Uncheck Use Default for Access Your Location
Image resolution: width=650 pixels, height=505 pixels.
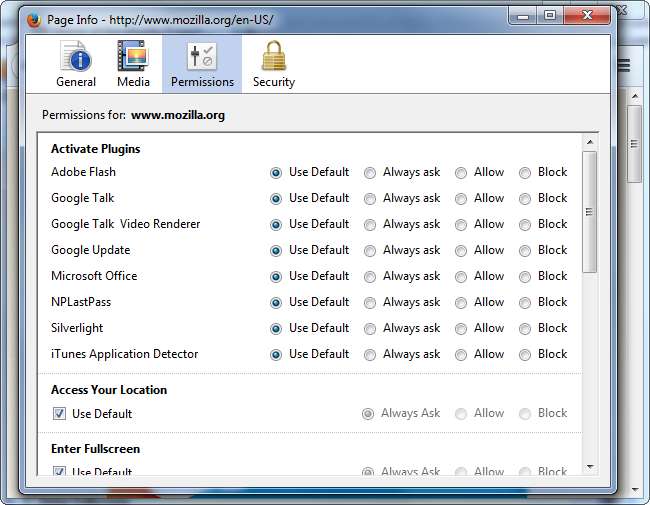click(59, 414)
